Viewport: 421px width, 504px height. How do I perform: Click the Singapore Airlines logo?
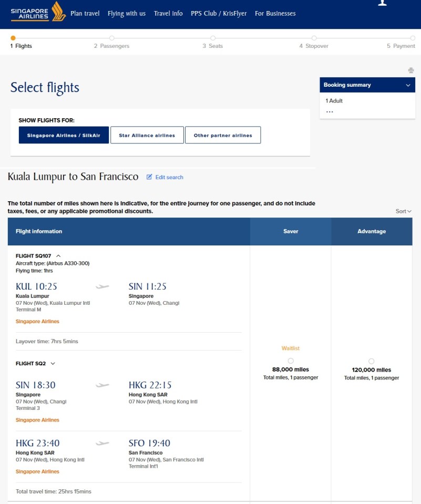(37, 12)
